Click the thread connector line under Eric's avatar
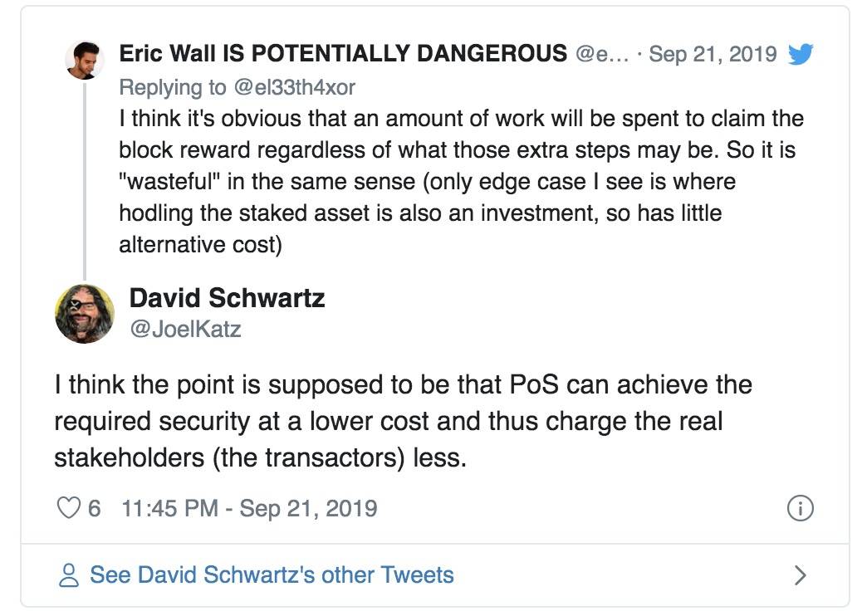 tap(85, 180)
